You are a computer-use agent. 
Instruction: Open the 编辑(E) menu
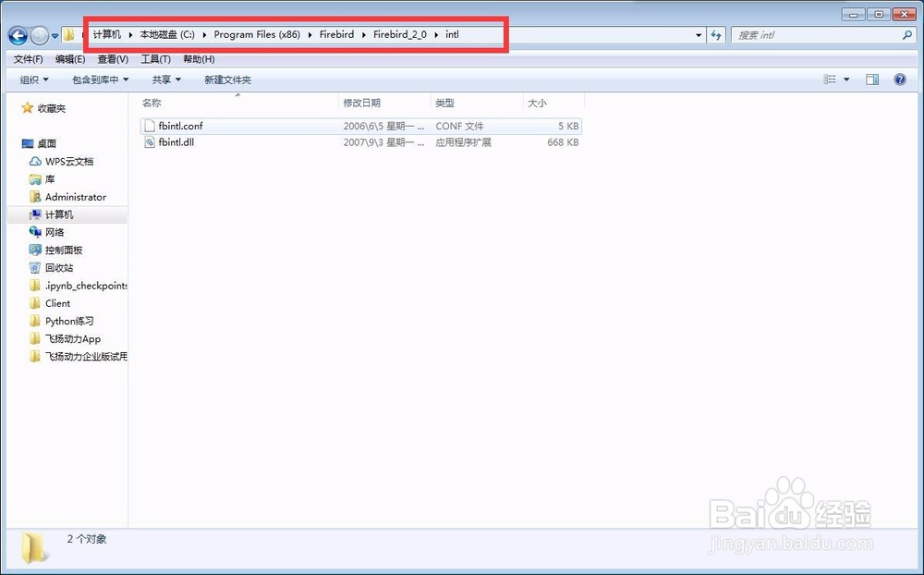70,59
